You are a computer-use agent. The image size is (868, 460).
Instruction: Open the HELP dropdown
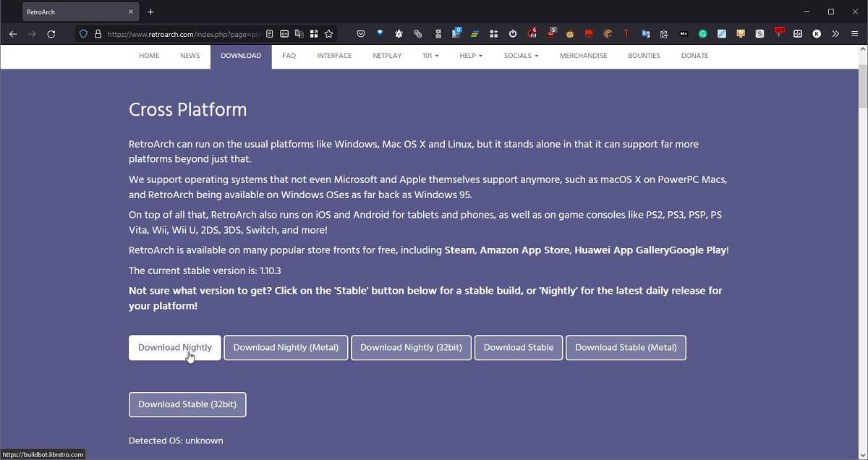pyautogui.click(x=470, y=56)
